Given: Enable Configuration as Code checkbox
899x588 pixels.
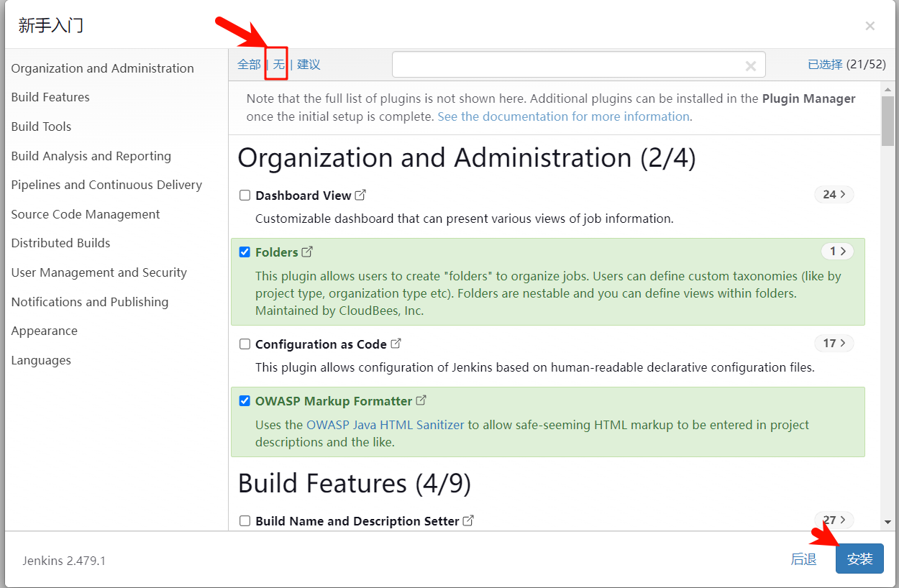Looking at the screenshot, I should pos(245,344).
